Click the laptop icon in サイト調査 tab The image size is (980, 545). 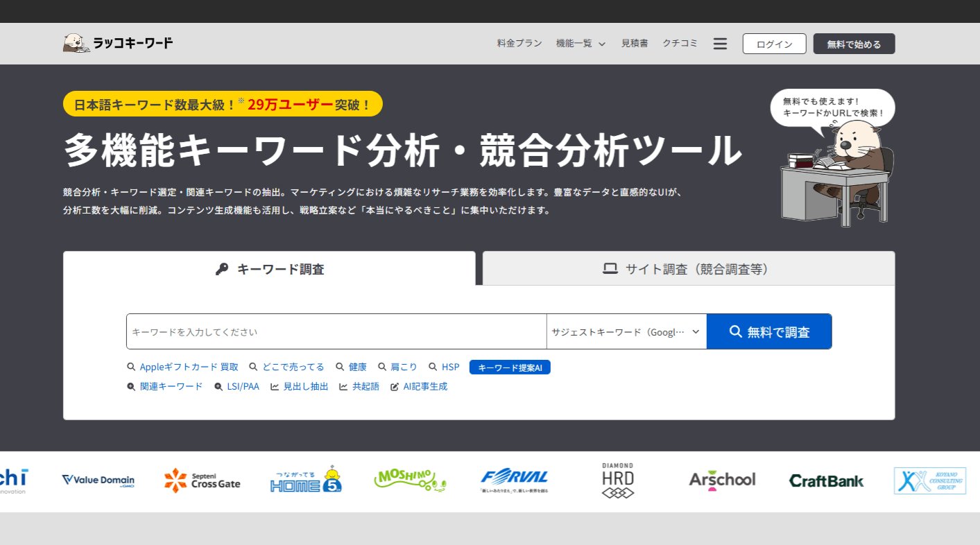click(610, 269)
